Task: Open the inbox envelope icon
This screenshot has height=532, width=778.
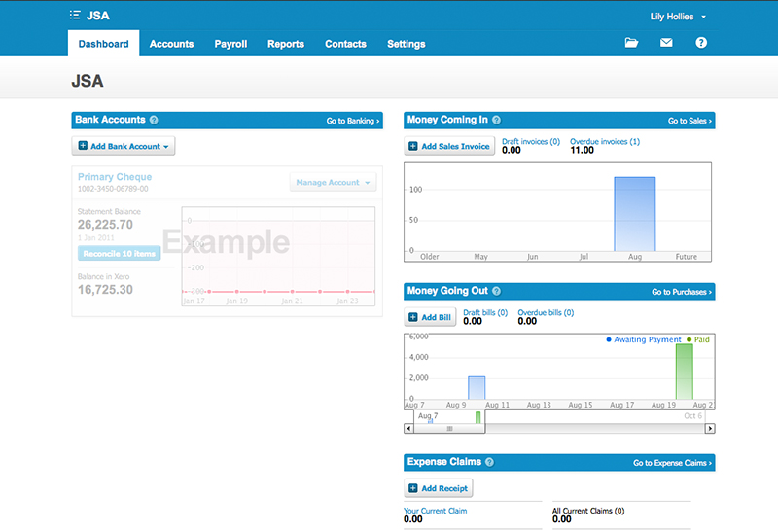Action: [x=666, y=43]
